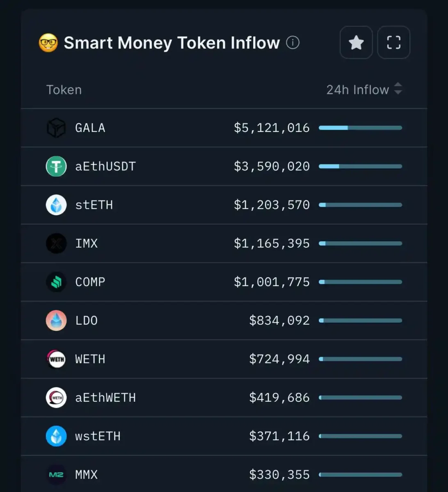Sort by the 24h Inflow arrows
This screenshot has width=448, height=492.
point(398,89)
